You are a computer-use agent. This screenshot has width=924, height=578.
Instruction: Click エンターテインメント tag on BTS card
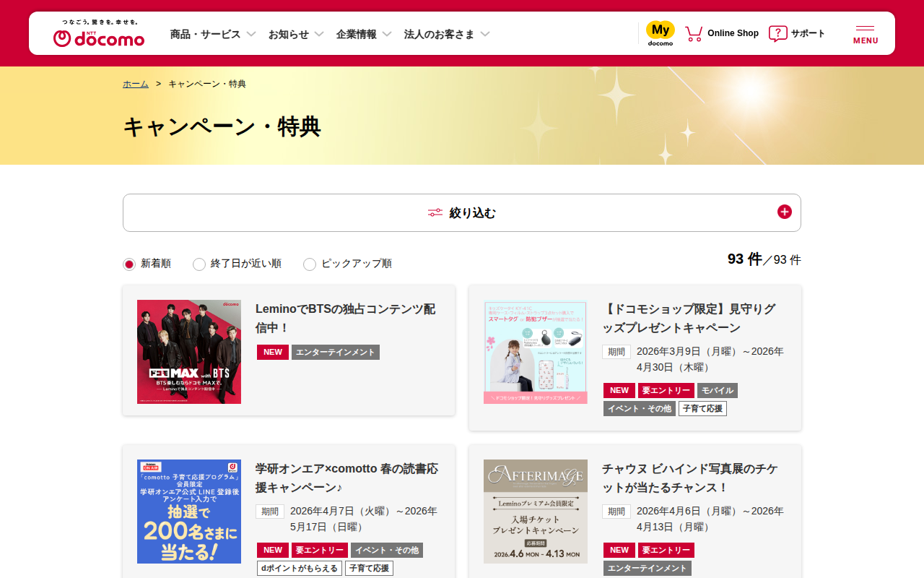tap(336, 353)
